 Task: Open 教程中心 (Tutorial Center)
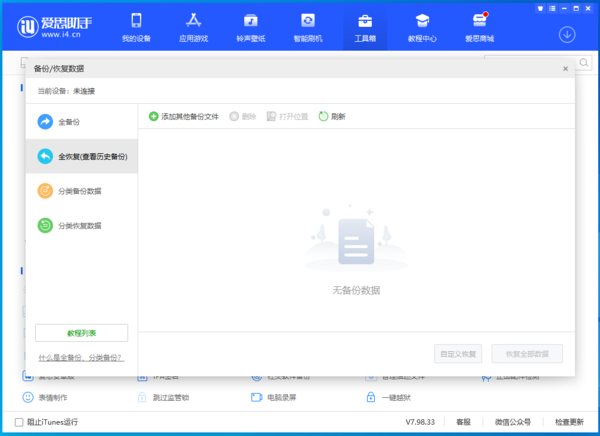pos(423,28)
